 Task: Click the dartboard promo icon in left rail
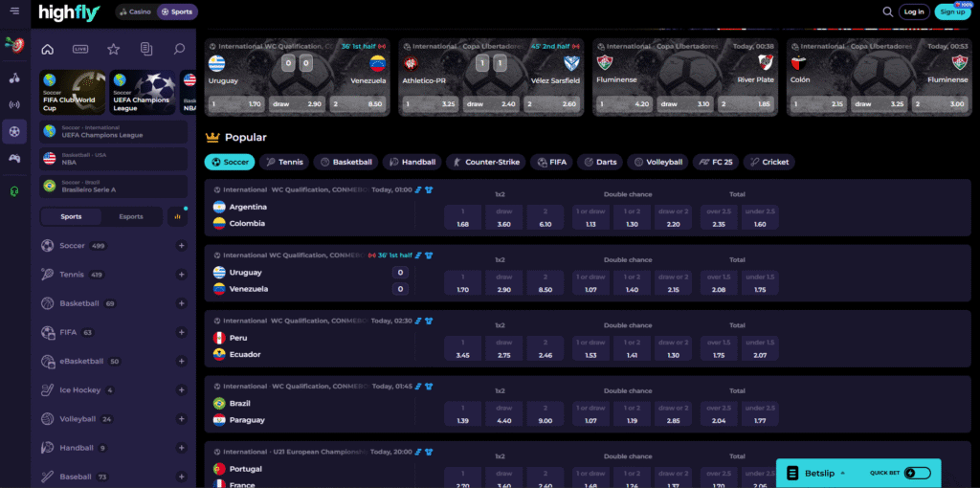(14, 45)
